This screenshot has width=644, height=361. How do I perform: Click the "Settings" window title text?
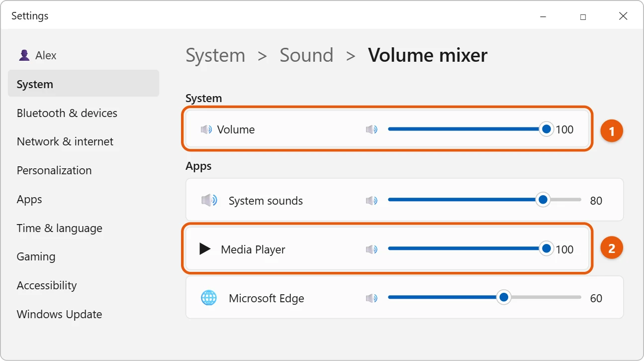[x=30, y=16]
